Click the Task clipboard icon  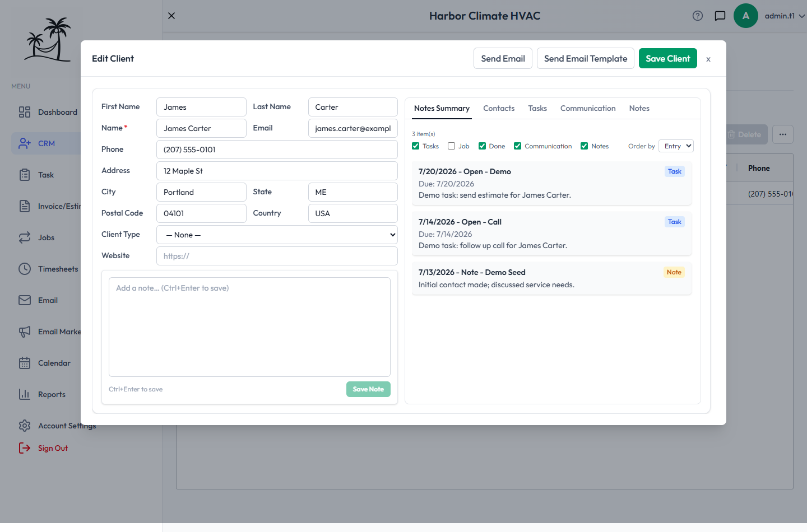pyautogui.click(x=25, y=175)
